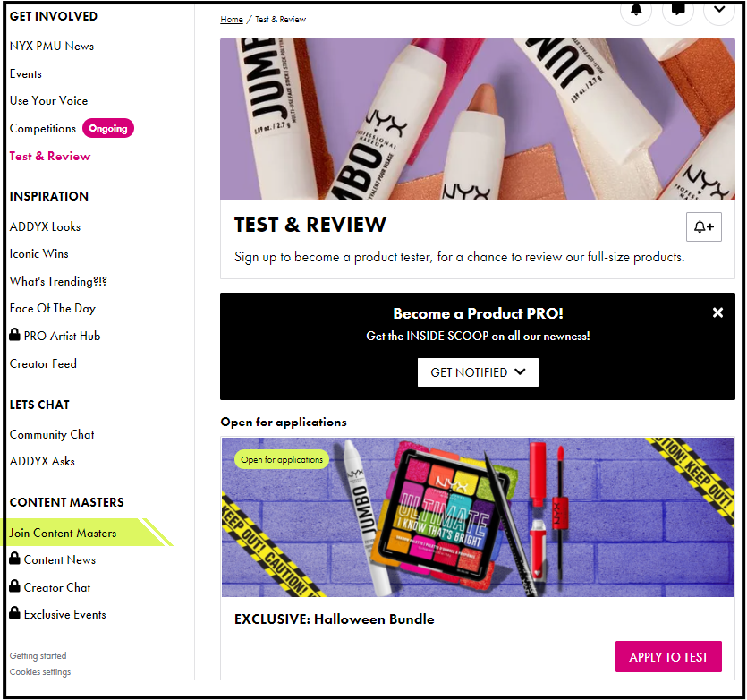Select Join Content Masters menu item

point(63,533)
